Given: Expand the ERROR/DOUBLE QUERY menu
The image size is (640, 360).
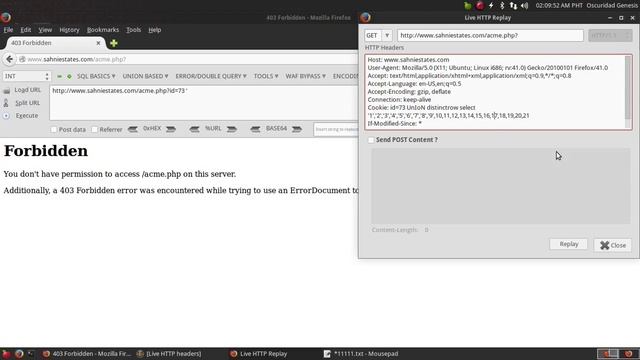Looking at the screenshot, I should (x=211, y=76).
